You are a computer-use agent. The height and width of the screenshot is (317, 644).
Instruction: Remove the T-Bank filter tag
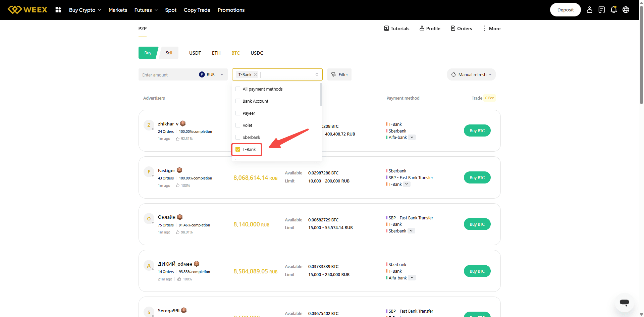click(256, 75)
